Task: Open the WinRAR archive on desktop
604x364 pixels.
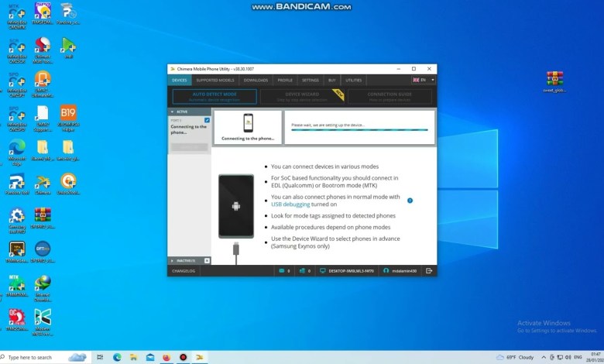Action: [554, 79]
